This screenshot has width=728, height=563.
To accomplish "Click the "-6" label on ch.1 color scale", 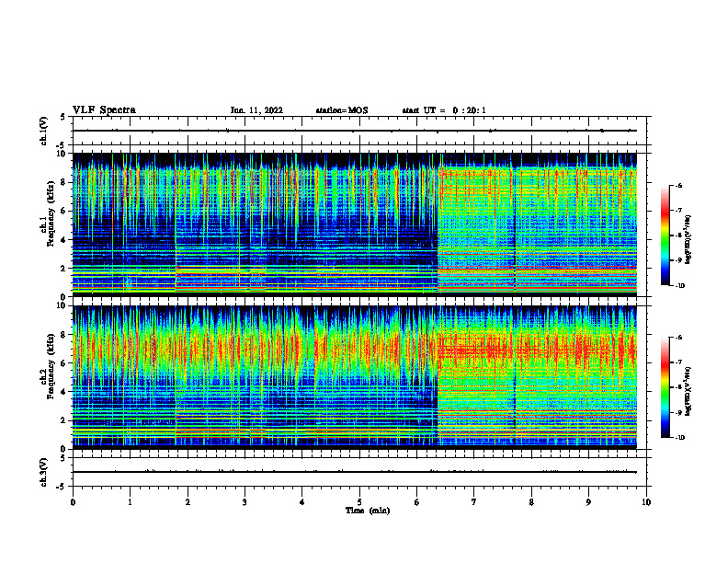I will coord(678,186).
